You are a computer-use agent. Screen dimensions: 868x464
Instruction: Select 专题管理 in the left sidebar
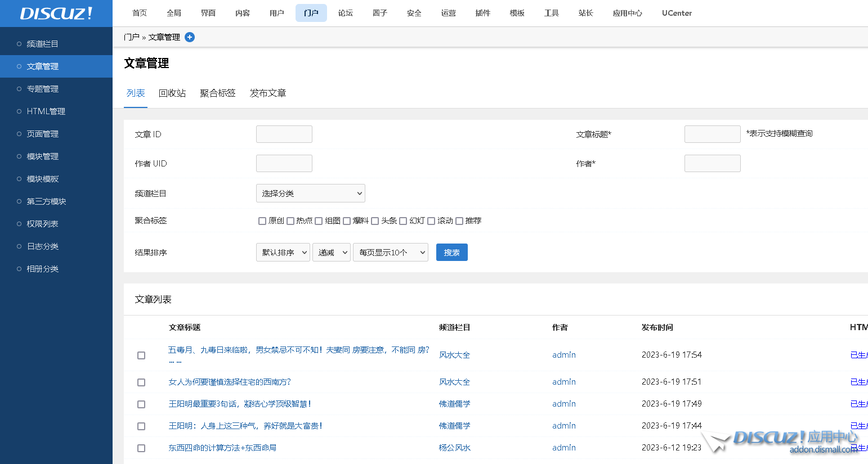43,89
